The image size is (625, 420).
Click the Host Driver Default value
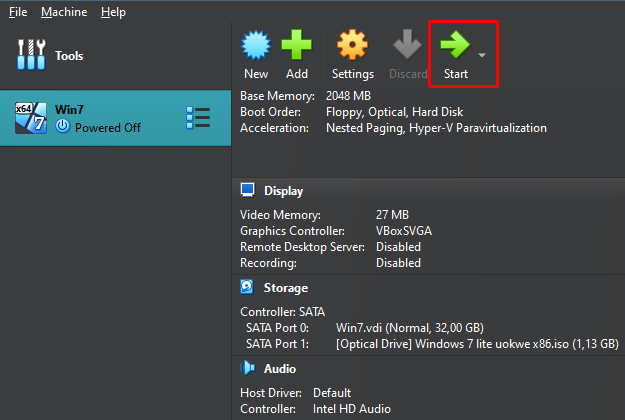tap(332, 393)
